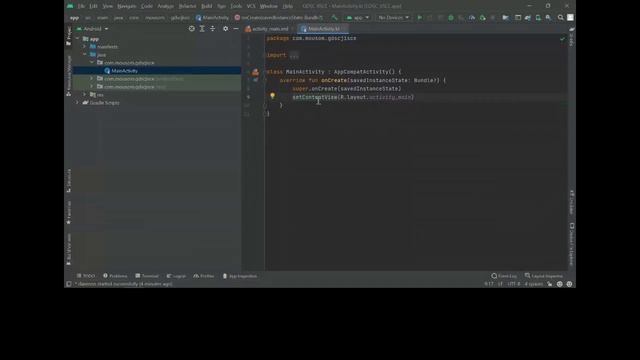
Task: Click the override gutter icon near onCreate
Action: [x=255, y=80]
